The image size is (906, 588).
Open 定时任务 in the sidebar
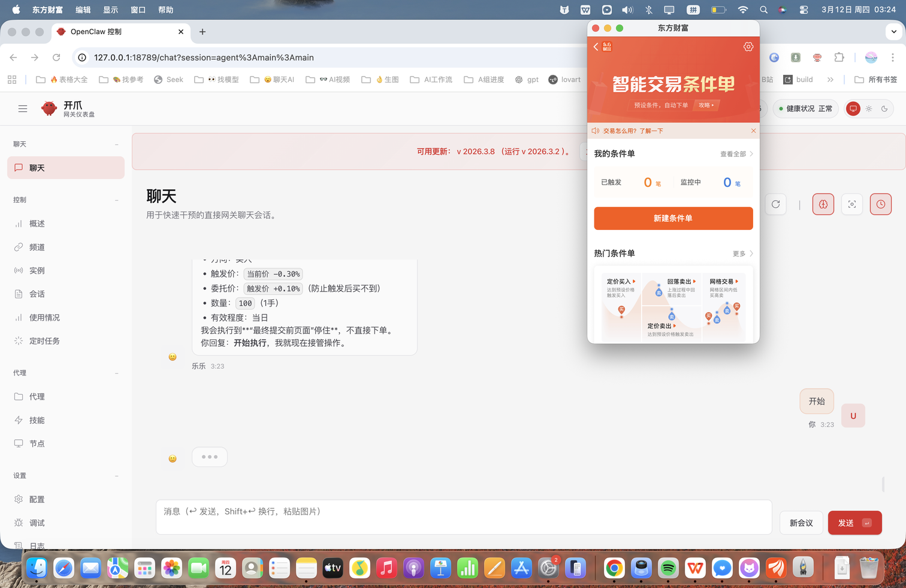click(44, 341)
